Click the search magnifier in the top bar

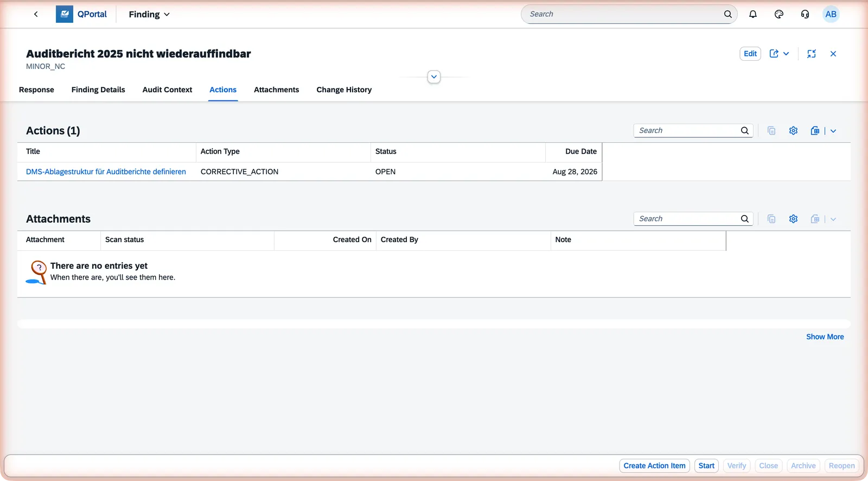click(x=728, y=14)
